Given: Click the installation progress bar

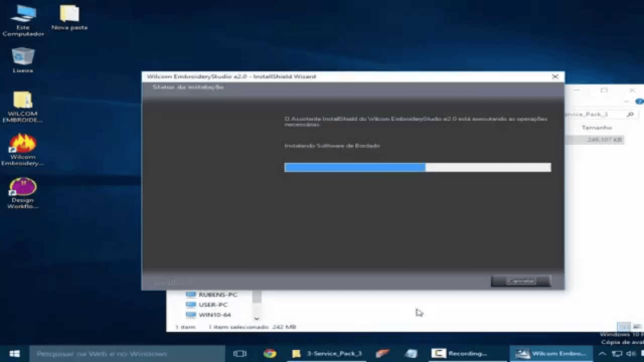Looking at the screenshot, I should [418, 167].
